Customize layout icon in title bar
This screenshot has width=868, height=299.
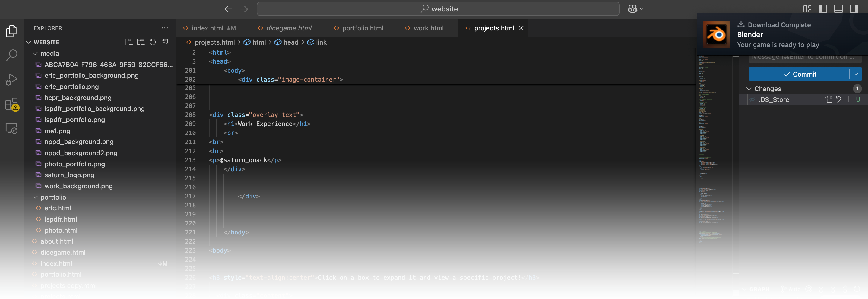click(x=807, y=9)
